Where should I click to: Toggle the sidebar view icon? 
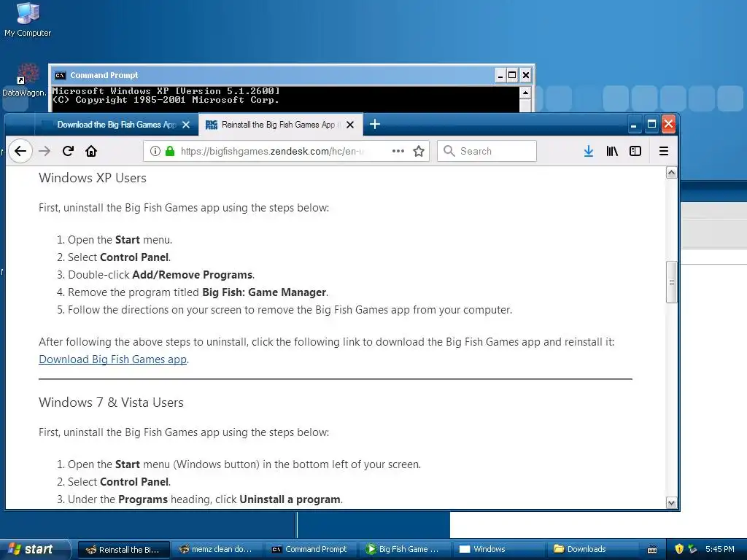(635, 151)
